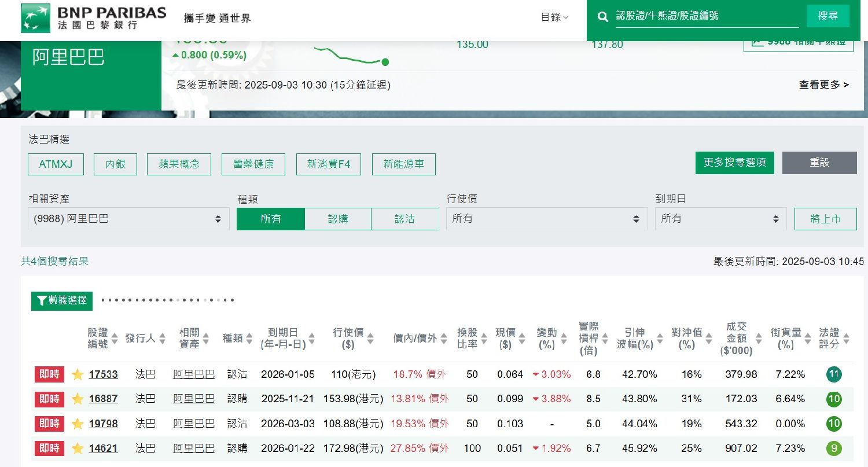Sort by 成交金額 column arrows

(x=759, y=339)
